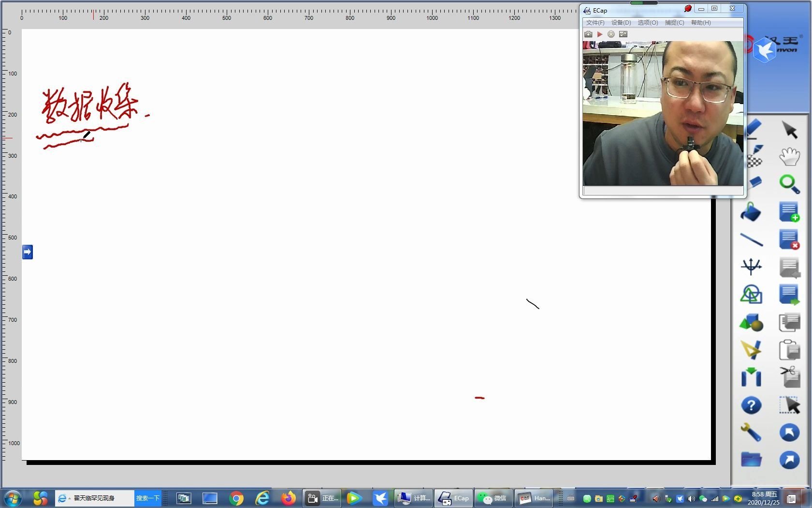Click the round blue up-right arrow button
Screen dimensions: 812x508
[x=789, y=460]
